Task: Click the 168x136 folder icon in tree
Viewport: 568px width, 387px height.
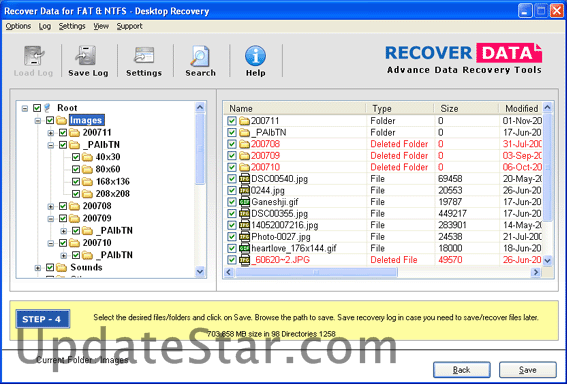Action: (x=87, y=182)
